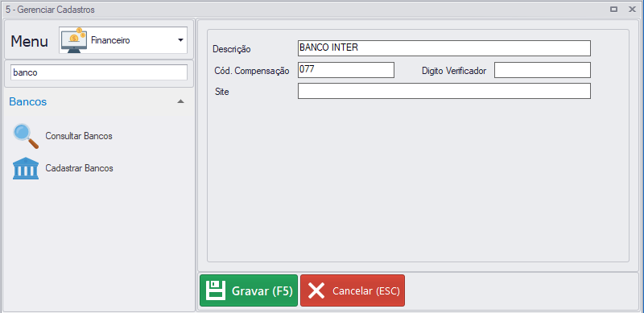Screen dimensions: 644x313
Task: Click the floppy disk icon on Gravar
Action: [x=216, y=290]
